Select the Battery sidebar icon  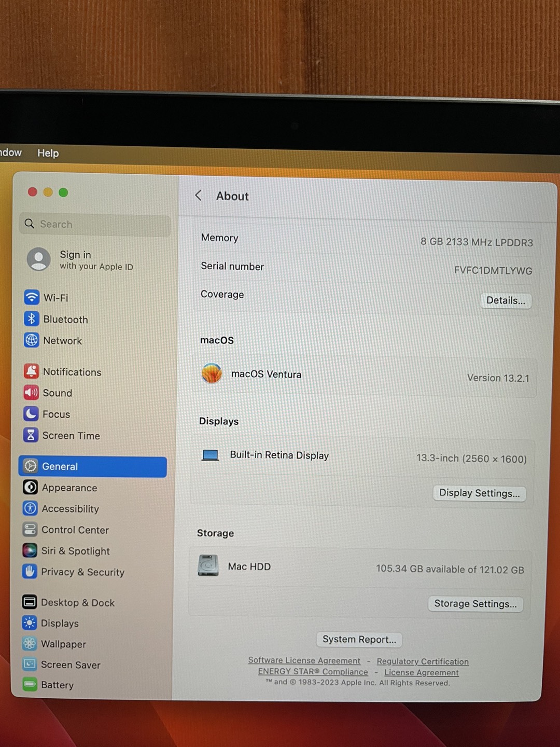point(30,685)
